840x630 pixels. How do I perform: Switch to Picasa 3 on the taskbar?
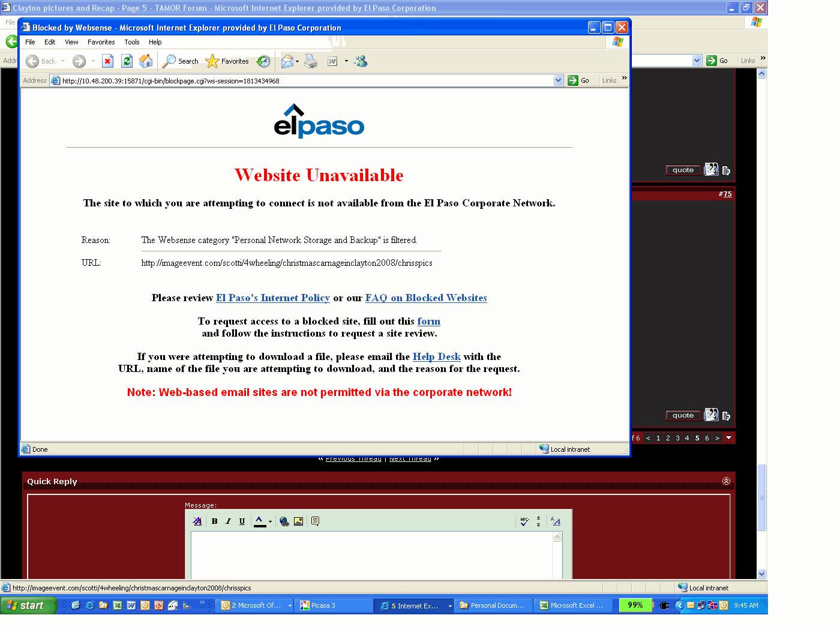pyautogui.click(x=335, y=605)
